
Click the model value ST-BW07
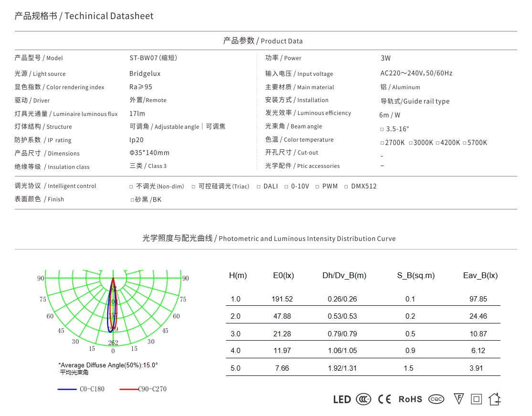[153, 58]
